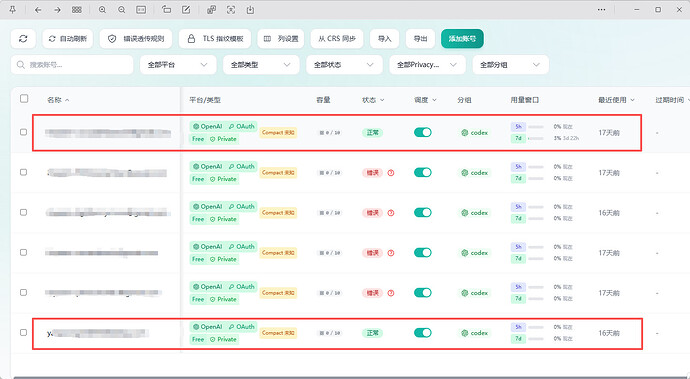
Task: Click error info icon in fifth row
Action: tap(391, 293)
